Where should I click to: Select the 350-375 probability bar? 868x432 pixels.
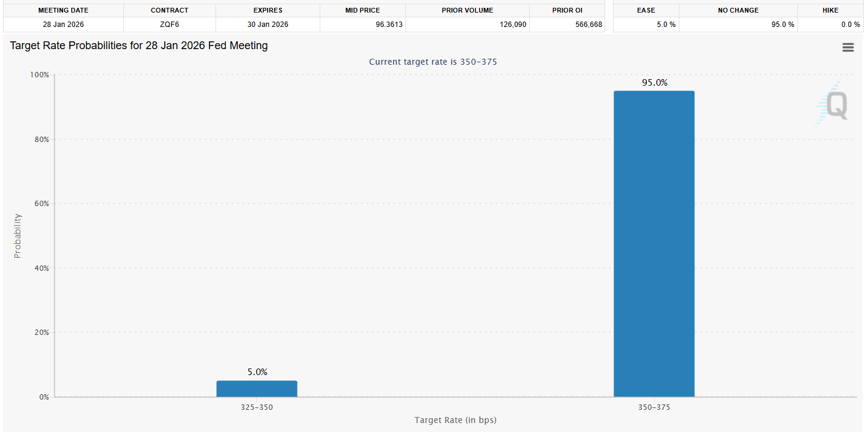click(x=654, y=244)
